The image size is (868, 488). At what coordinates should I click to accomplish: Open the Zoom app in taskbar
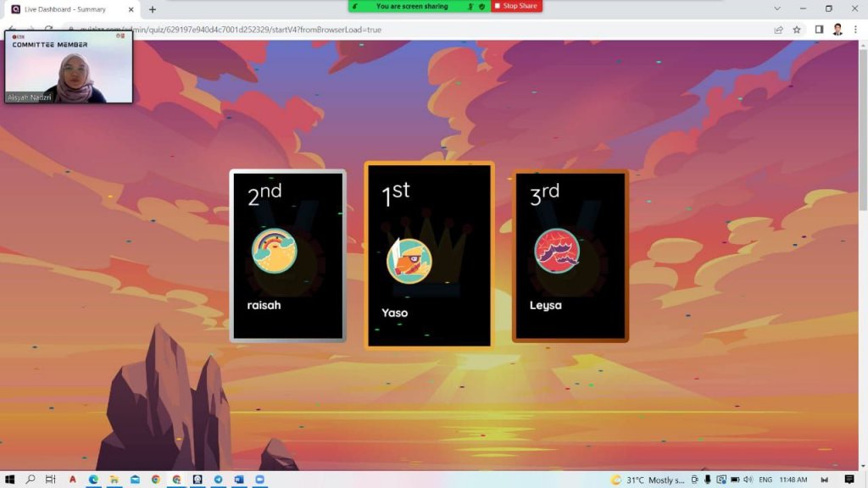click(259, 480)
